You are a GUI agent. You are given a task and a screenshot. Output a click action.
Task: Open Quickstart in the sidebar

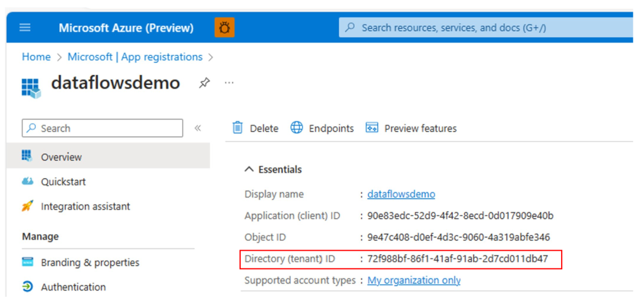pos(64,182)
